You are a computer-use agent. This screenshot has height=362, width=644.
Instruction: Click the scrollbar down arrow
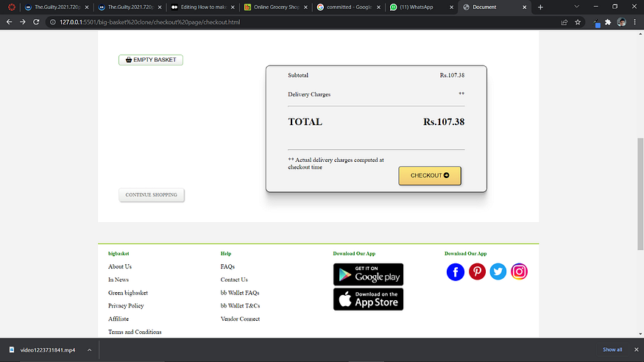click(x=640, y=335)
